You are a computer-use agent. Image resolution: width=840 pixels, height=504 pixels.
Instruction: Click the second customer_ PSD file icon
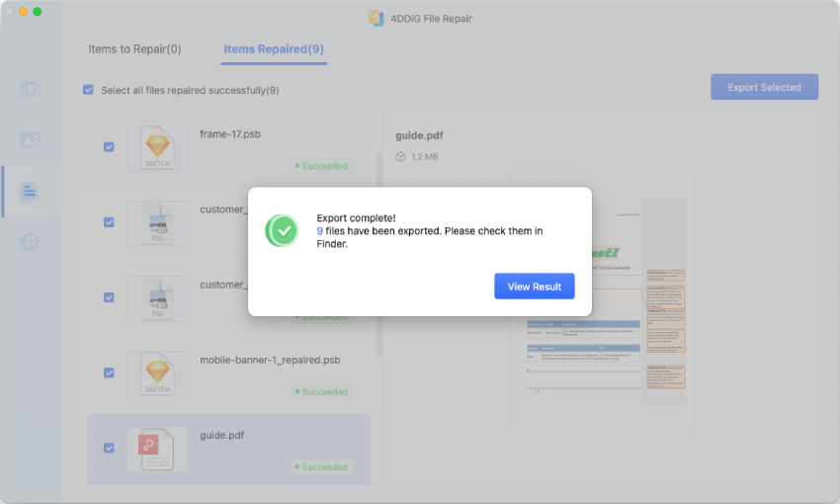click(157, 298)
